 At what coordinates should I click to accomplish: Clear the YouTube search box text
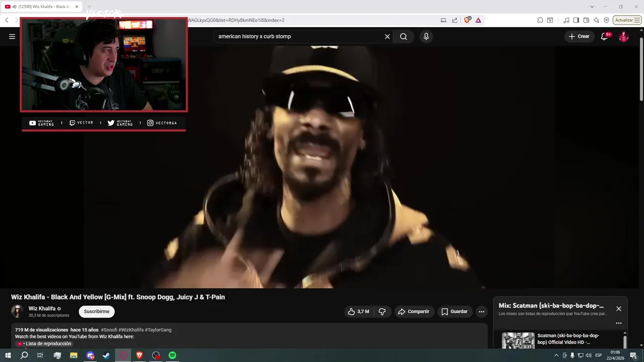(387, 36)
